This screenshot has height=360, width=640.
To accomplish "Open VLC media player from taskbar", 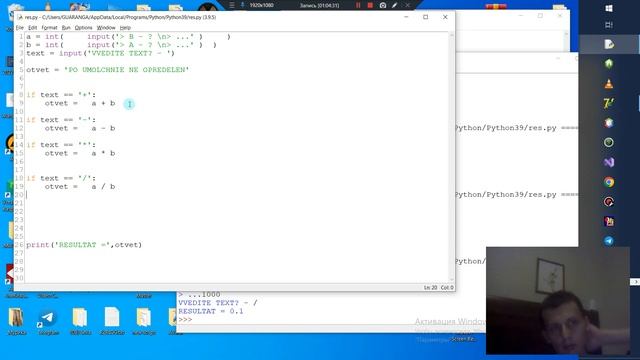I will click(609, 84).
